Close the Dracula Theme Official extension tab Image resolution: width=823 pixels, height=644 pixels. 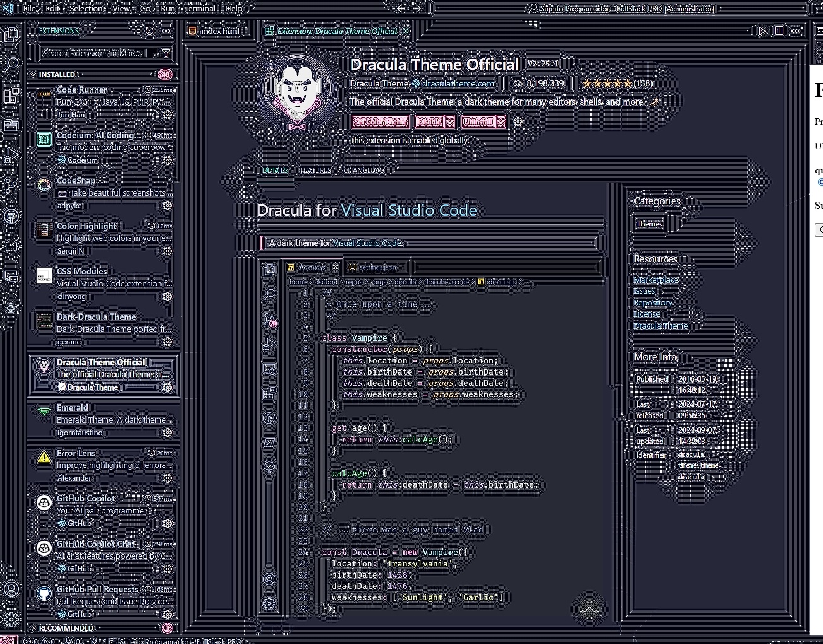click(x=406, y=31)
